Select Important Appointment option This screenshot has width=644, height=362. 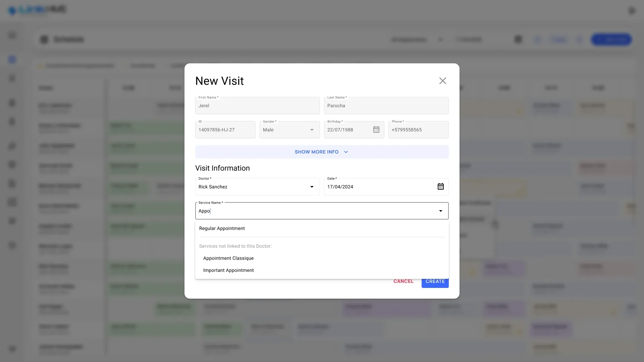click(x=322, y=270)
